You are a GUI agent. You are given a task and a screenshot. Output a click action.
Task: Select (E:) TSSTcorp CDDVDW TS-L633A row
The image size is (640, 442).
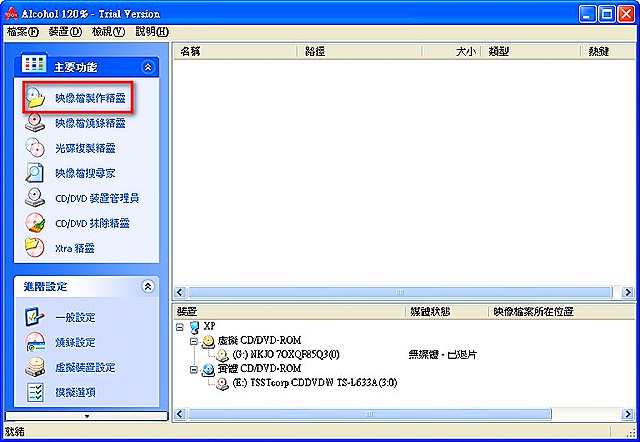[315, 383]
